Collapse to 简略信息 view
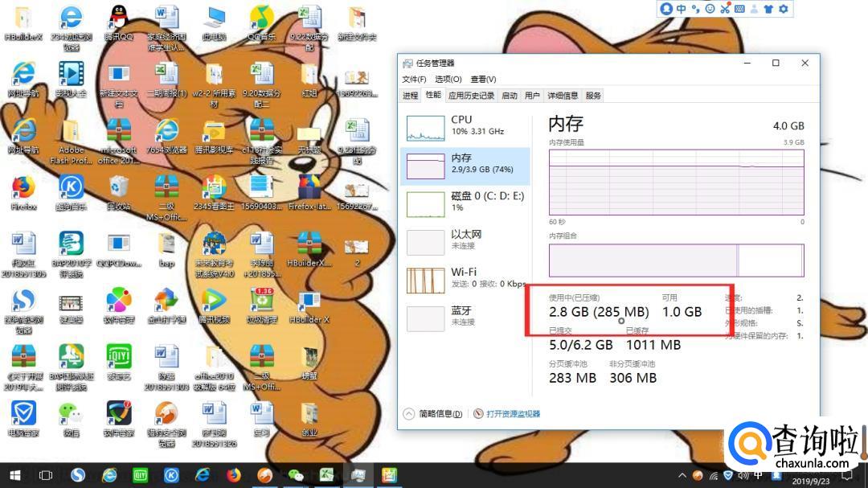Viewport: 868px width, 488px height. (433, 414)
